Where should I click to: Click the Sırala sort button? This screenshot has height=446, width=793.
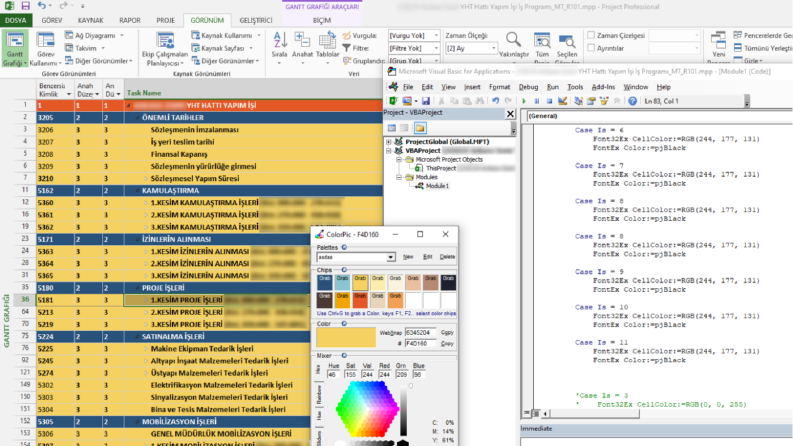coord(279,46)
